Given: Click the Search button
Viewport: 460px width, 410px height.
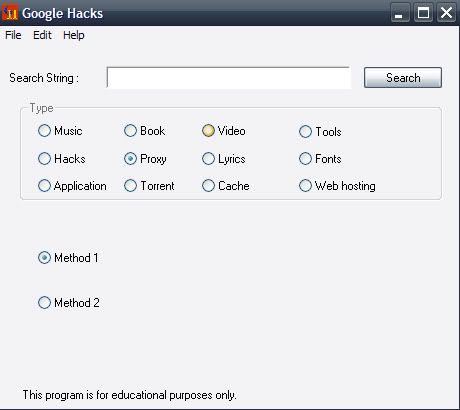Looking at the screenshot, I should point(403,78).
